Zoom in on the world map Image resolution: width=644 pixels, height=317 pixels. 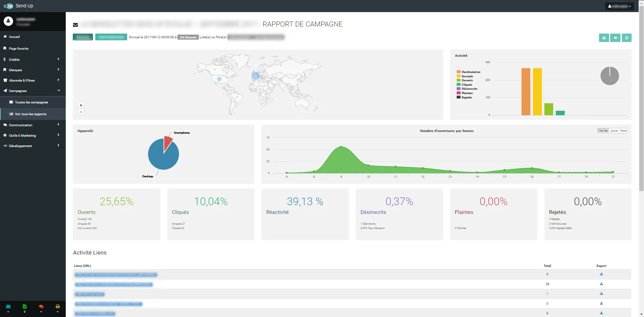(x=81, y=105)
